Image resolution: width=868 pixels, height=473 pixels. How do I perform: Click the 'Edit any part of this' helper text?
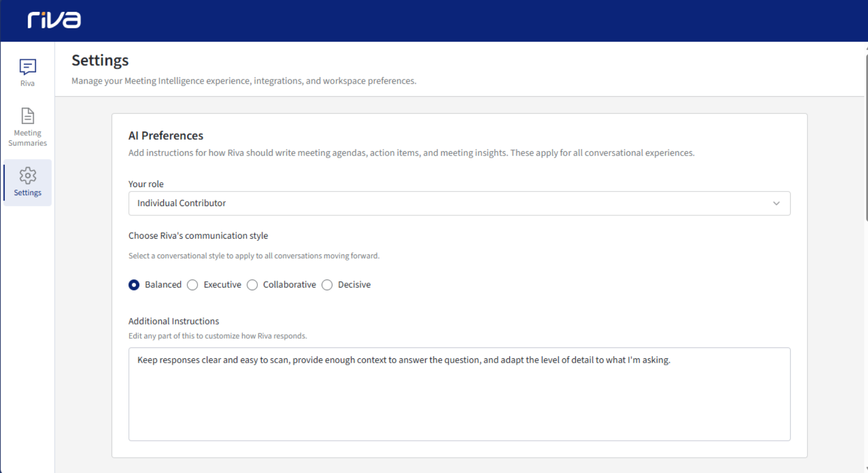click(218, 336)
